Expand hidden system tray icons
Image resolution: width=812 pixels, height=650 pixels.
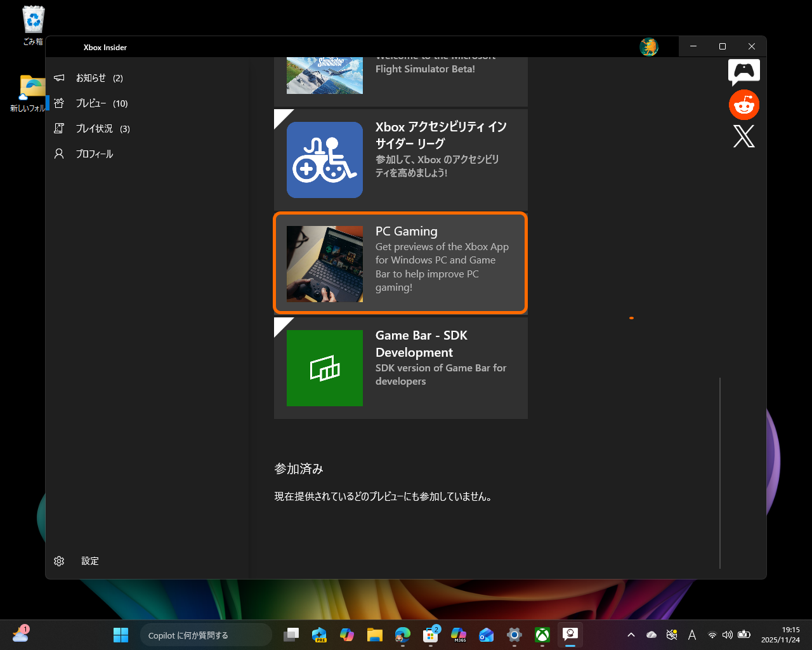click(631, 635)
